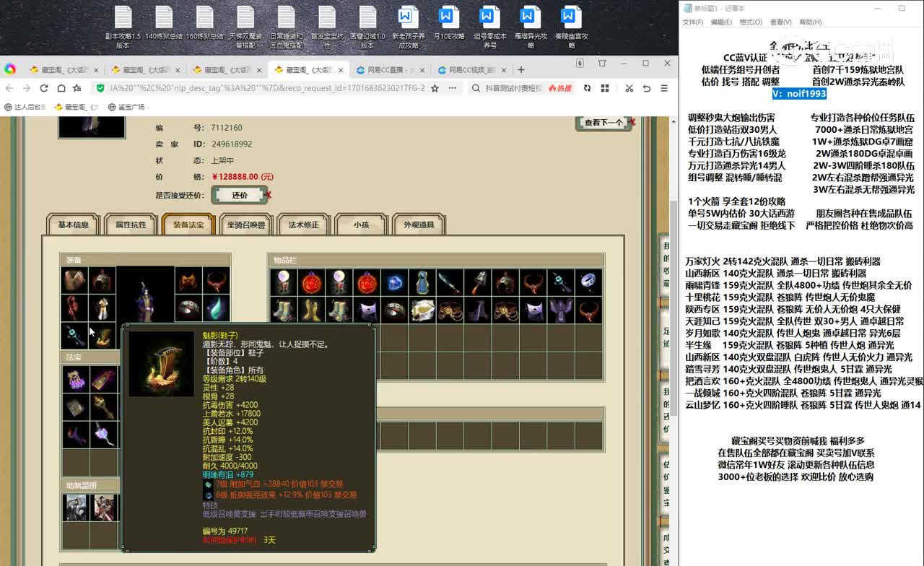The height and width of the screenshot is (566, 924).
Task: Click the 上架中 status text
Action: click(222, 160)
